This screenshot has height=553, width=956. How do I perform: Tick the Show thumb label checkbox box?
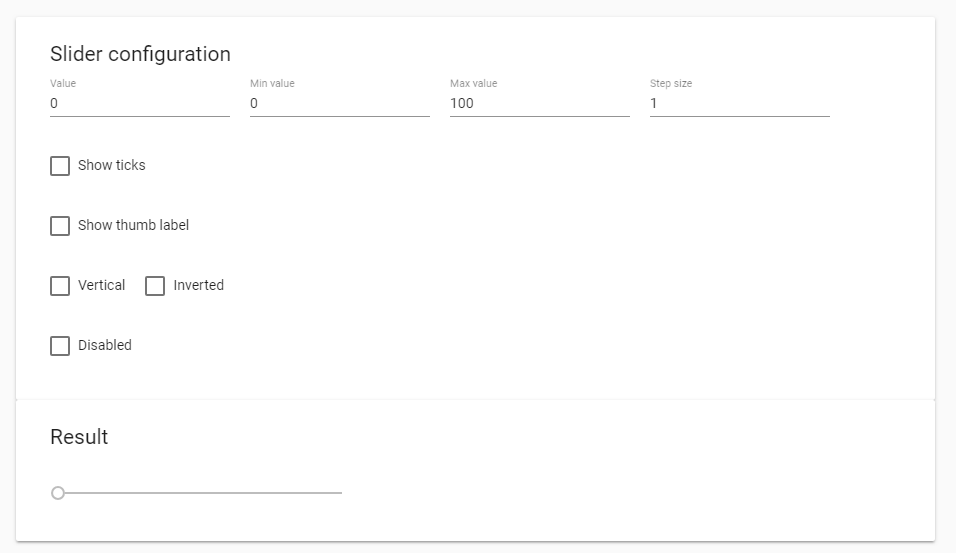[60, 225]
